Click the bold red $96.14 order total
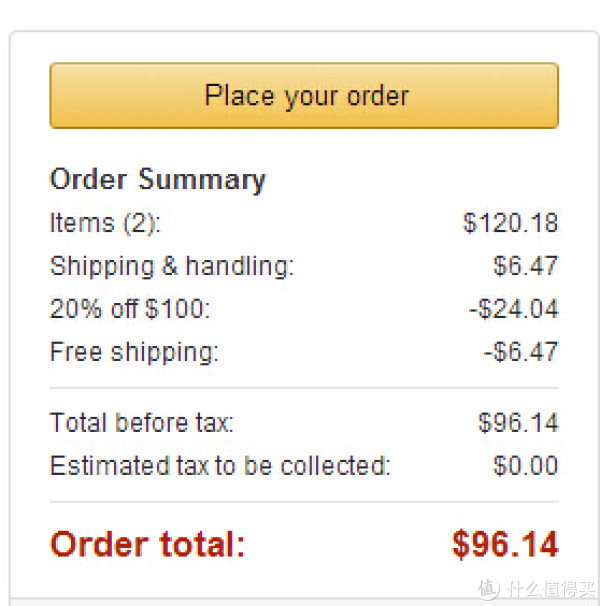This screenshot has width=600, height=606. pos(505,544)
